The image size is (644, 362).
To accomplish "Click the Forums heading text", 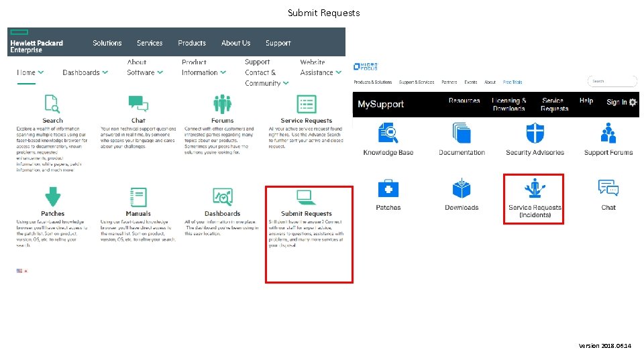I will pyautogui.click(x=222, y=120).
